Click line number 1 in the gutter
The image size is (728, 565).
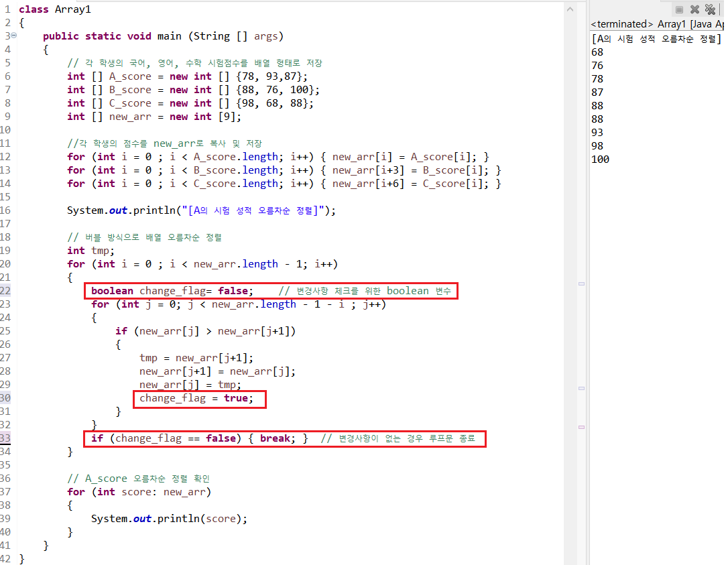[x=7, y=9]
